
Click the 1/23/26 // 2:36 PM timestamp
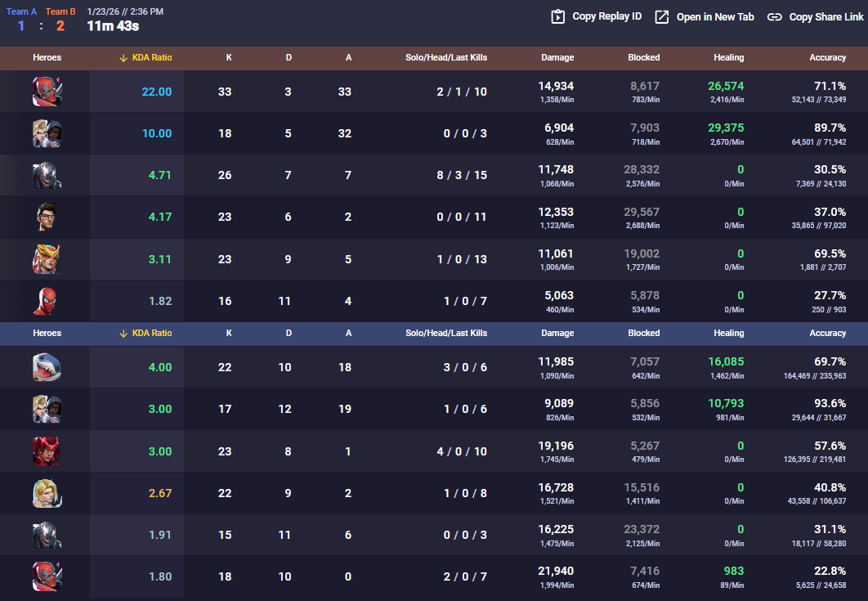click(125, 11)
